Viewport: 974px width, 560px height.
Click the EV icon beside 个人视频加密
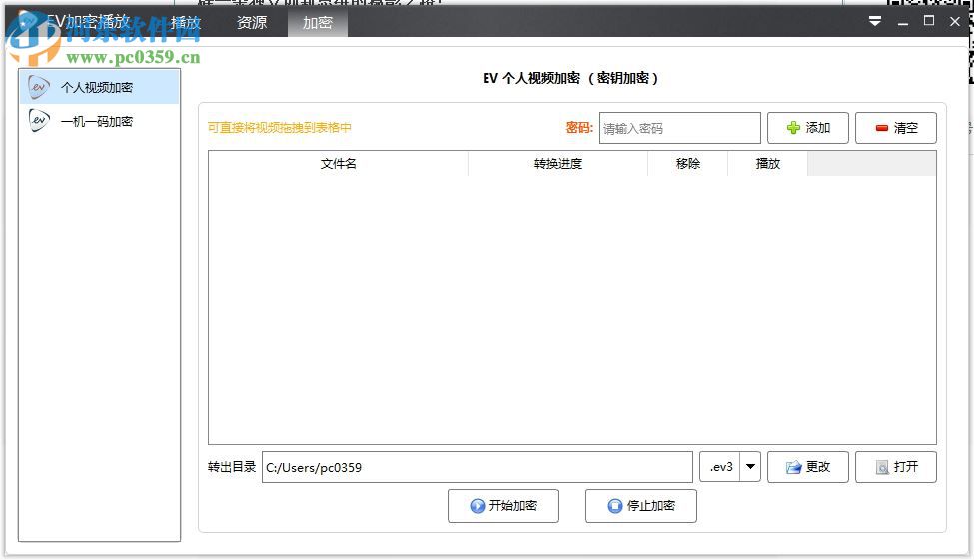pos(39,87)
